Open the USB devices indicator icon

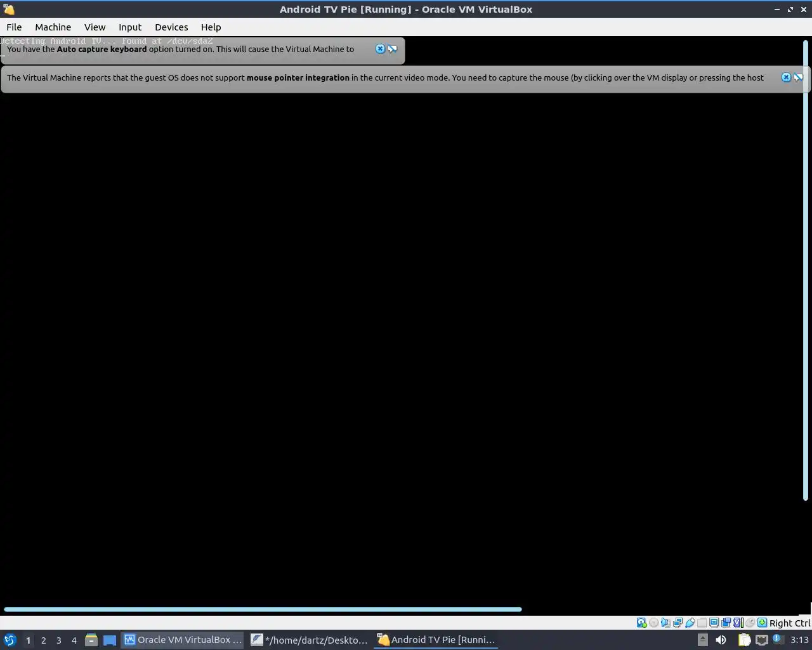click(x=690, y=623)
